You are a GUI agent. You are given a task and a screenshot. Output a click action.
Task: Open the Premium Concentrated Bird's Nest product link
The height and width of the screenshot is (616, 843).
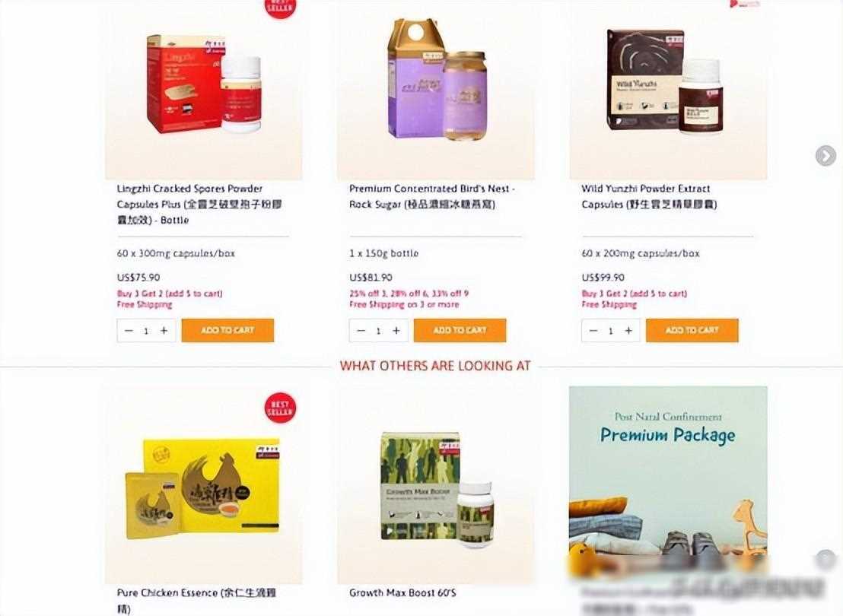[x=431, y=196]
